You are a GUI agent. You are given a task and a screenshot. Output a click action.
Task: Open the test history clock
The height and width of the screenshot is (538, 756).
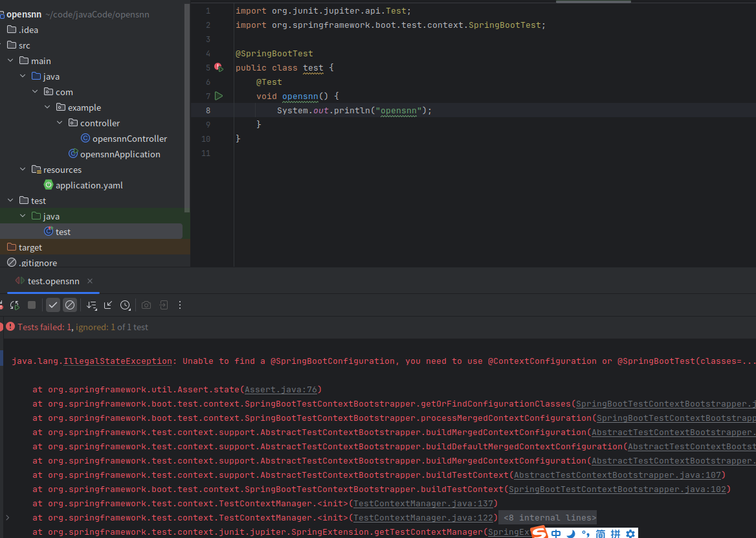pos(126,305)
